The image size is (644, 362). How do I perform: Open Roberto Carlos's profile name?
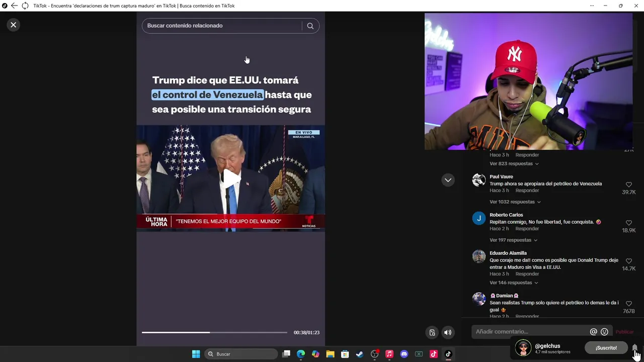pos(506,215)
